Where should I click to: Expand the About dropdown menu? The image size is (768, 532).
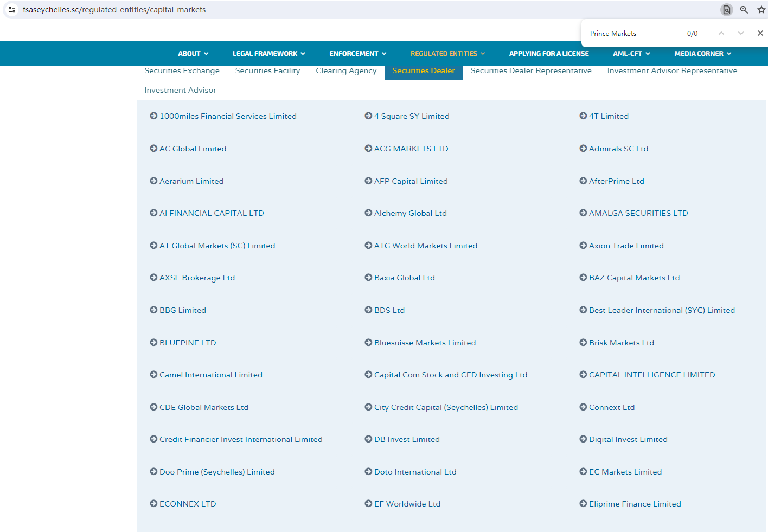tap(193, 54)
